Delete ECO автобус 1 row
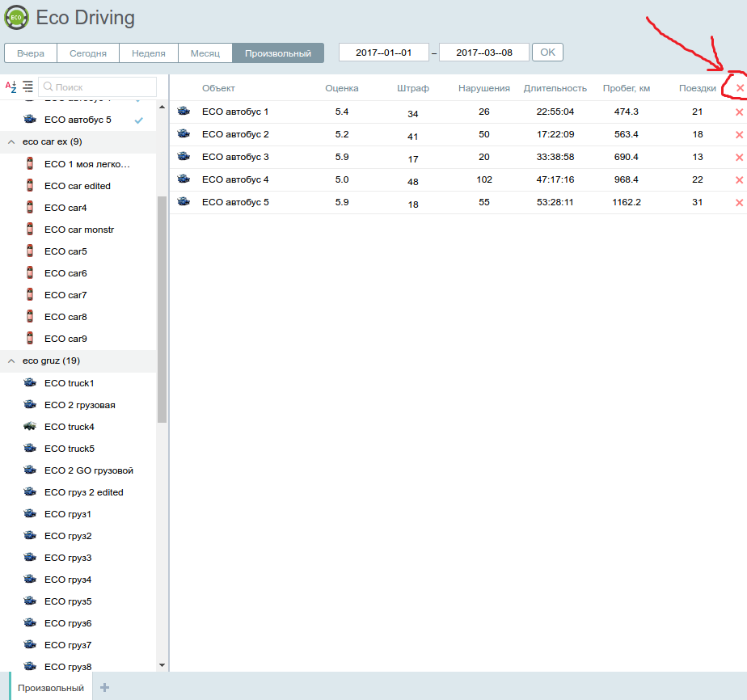Image resolution: width=747 pixels, height=700 pixels. [739, 112]
